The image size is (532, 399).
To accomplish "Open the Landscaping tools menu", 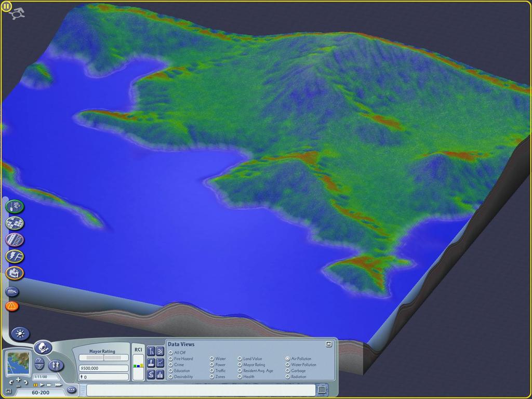I will (15, 206).
